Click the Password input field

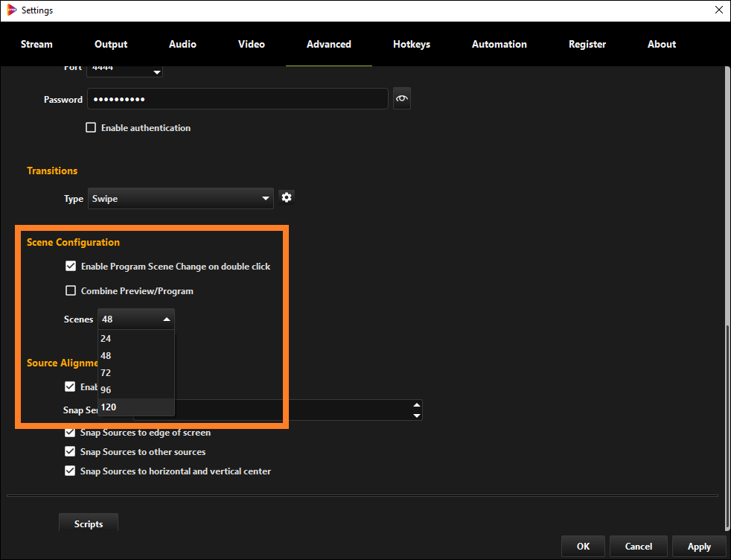click(x=237, y=99)
